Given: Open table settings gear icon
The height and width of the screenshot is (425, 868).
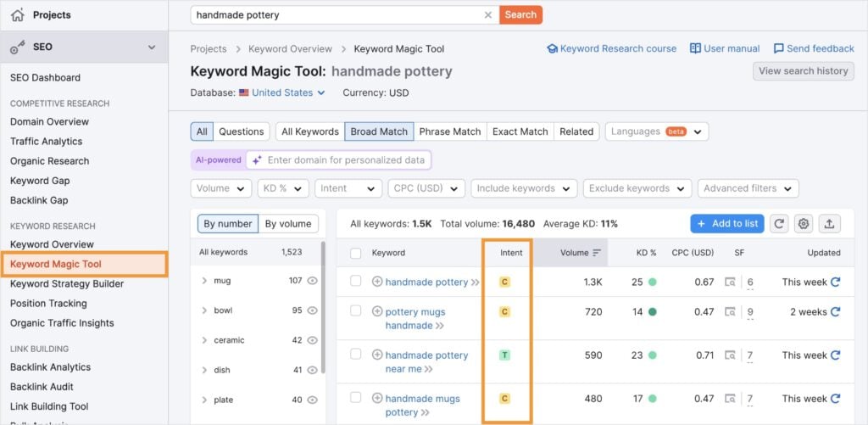Looking at the screenshot, I should click(804, 224).
